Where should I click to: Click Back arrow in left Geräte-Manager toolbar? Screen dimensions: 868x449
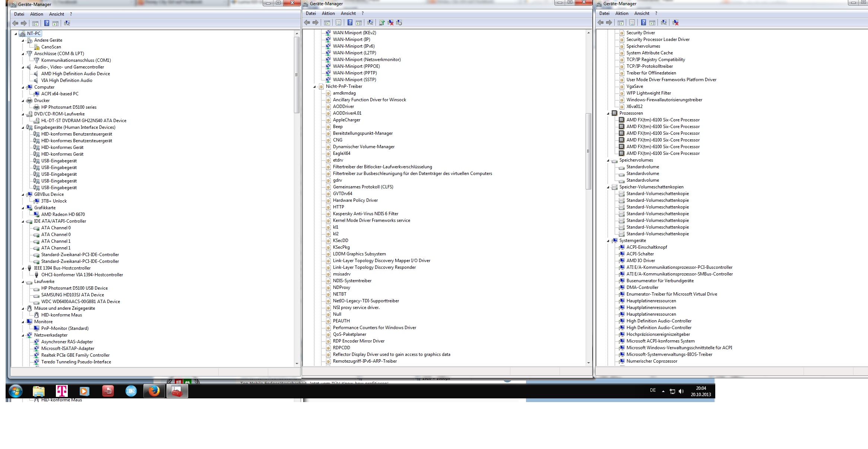pyautogui.click(x=15, y=23)
